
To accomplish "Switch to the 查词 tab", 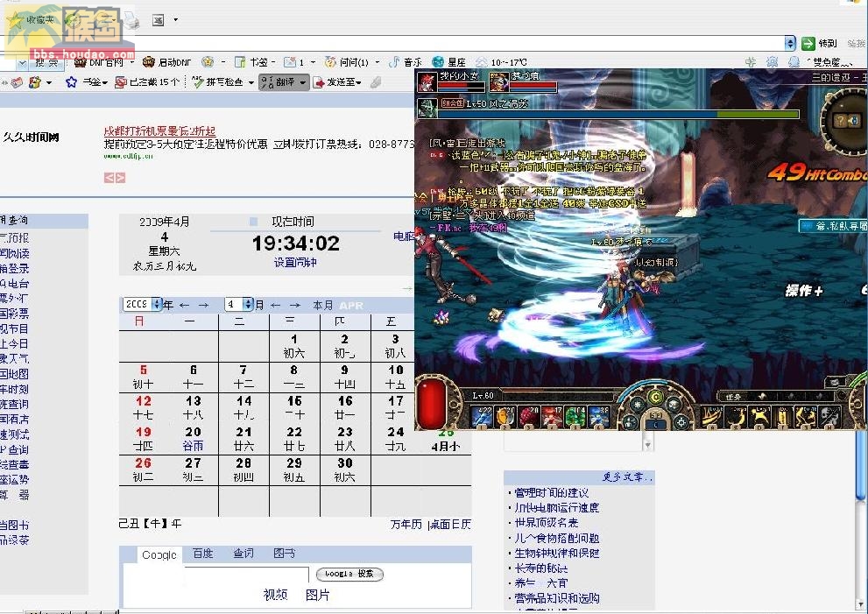I will click(243, 553).
